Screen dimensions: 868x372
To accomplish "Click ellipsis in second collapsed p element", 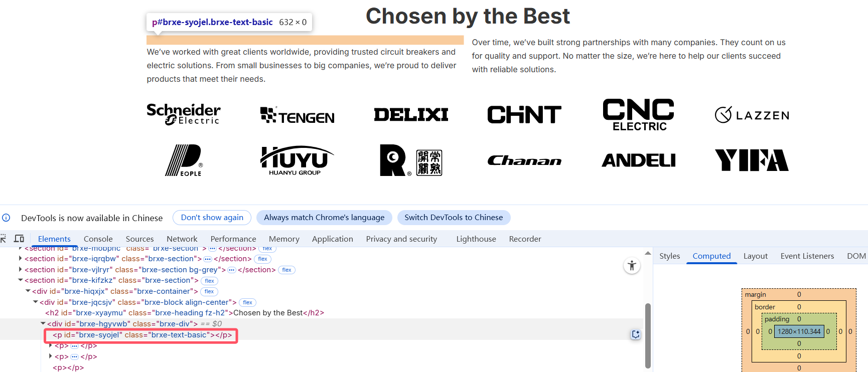I will click(x=75, y=357).
